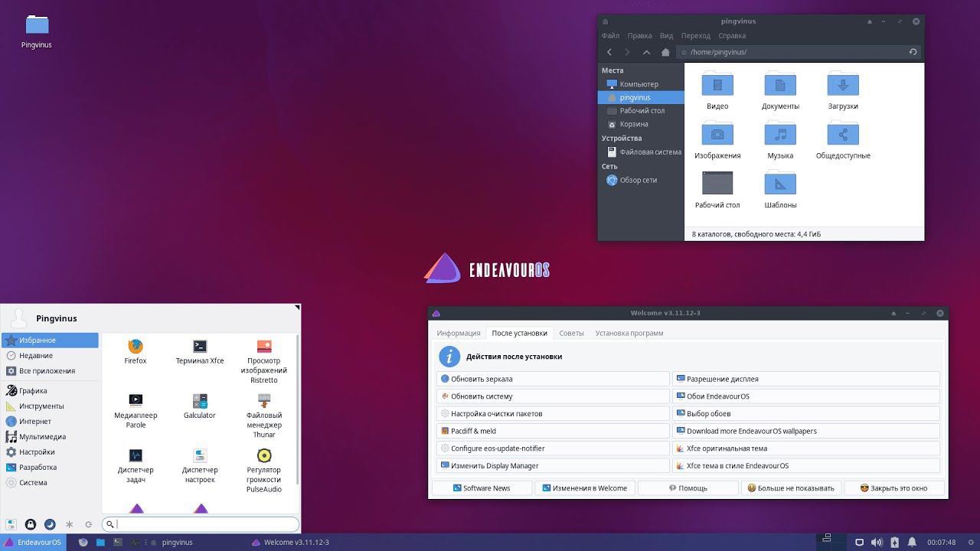
Task: Click the /home/pingvinus/ path bar
Action: (x=789, y=52)
